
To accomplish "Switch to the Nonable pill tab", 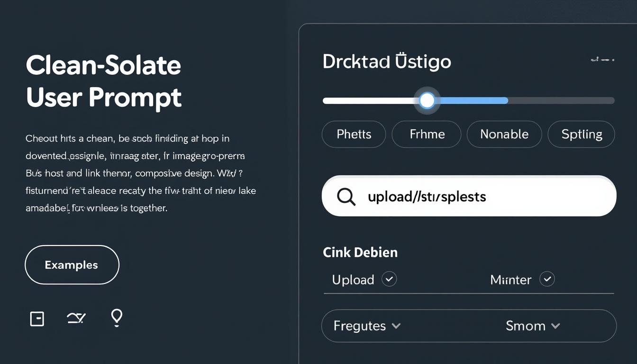I will (x=504, y=134).
